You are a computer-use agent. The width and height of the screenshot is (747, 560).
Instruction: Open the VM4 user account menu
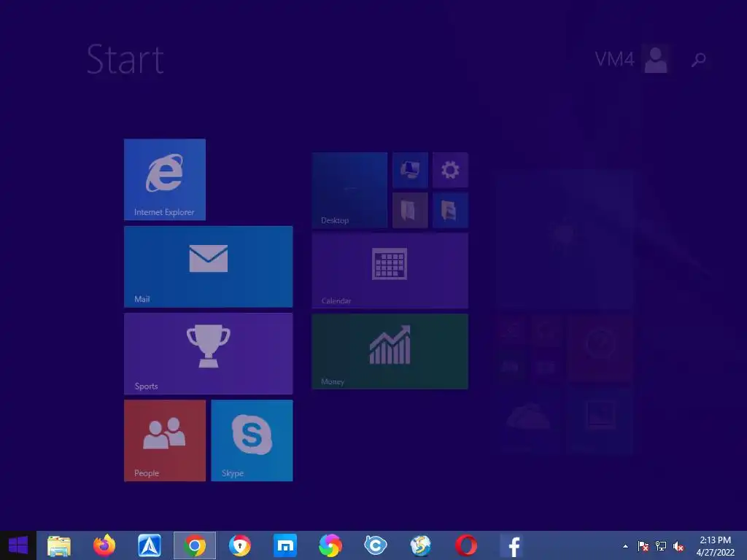pyautogui.click(x=632, y=59)
